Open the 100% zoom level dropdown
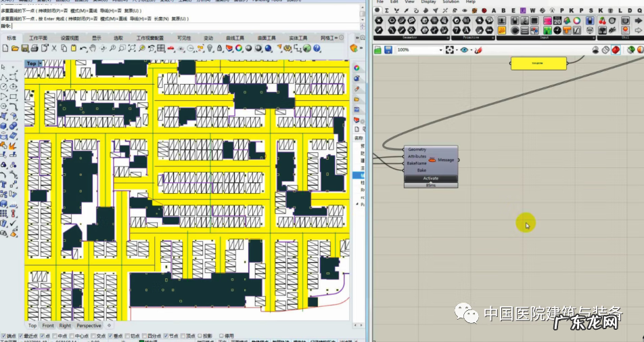644x342 pixels. (x=440, y=50)
